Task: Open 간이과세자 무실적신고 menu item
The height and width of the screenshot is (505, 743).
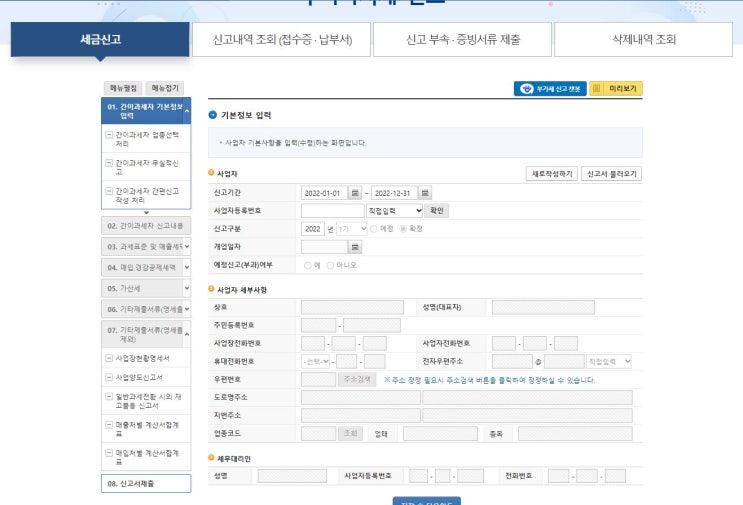Action: pos(147,167)
